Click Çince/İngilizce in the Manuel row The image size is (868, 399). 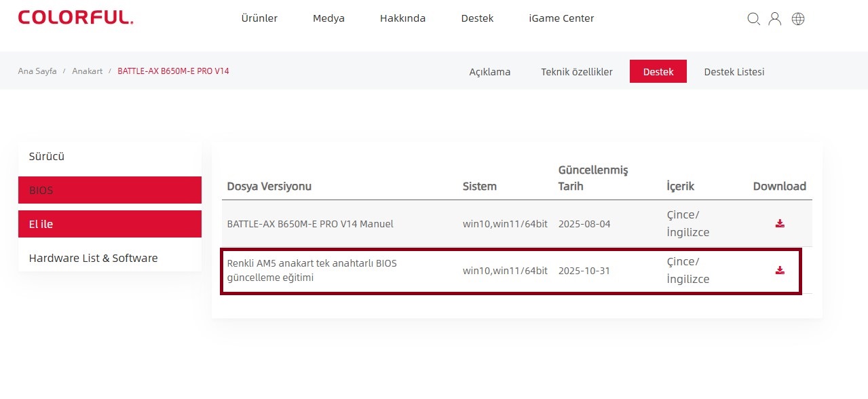(x=688, y=223)
